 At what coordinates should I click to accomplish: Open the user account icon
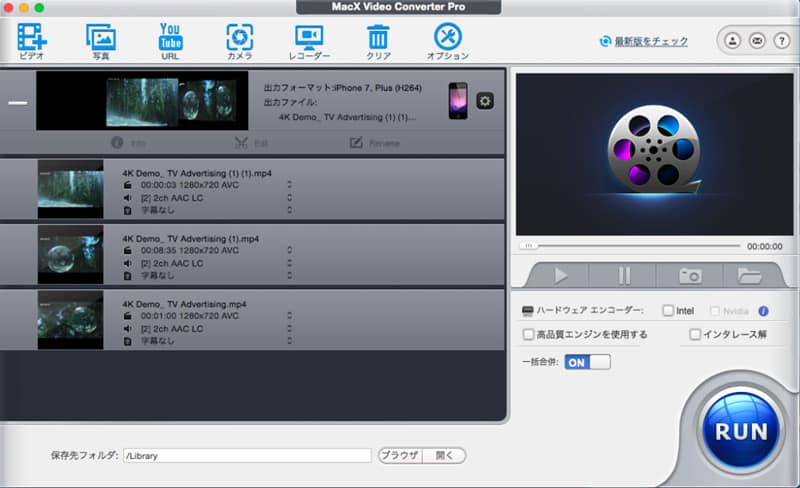(x=733, y=40)
